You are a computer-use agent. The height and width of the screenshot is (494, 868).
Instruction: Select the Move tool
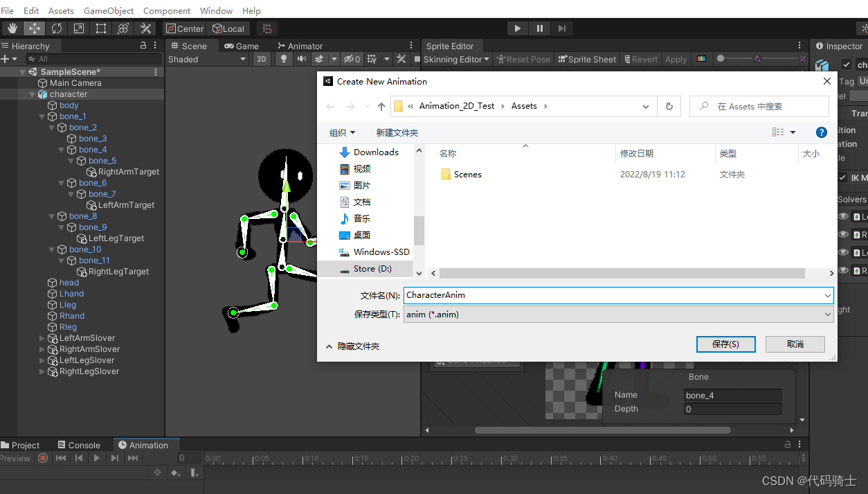(x=35, y=28)
